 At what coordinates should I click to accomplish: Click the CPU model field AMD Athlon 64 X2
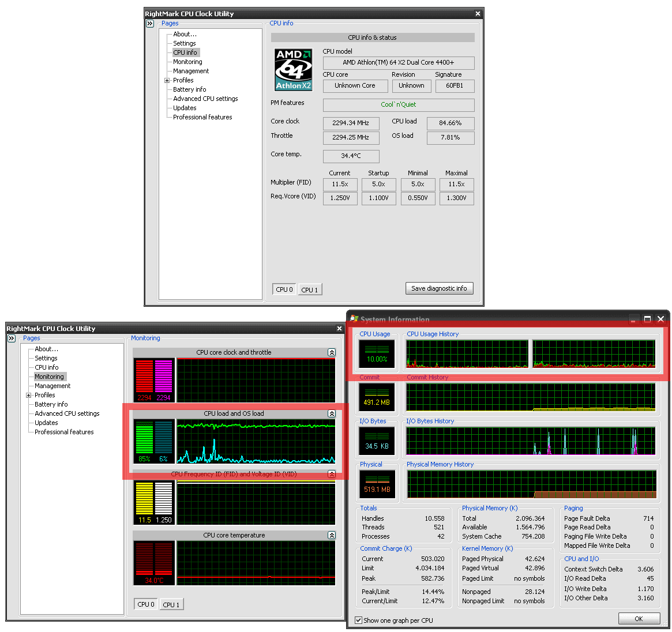coord(399,62)
